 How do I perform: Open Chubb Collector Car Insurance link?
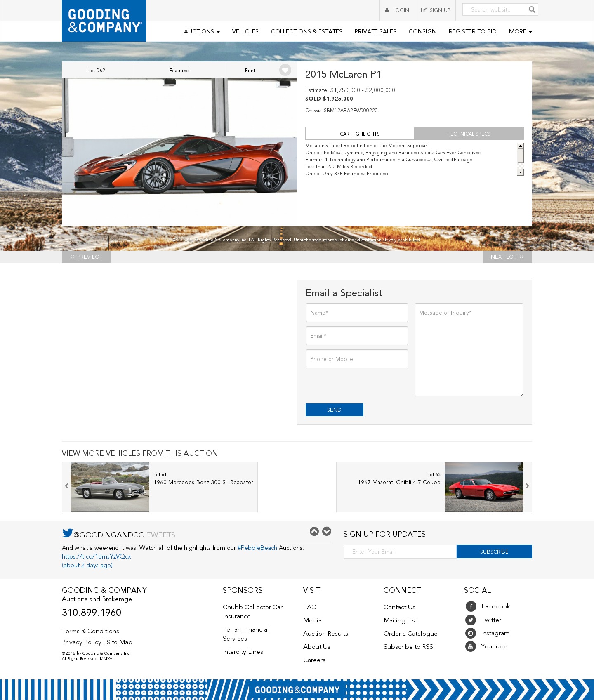pos(252,612)
